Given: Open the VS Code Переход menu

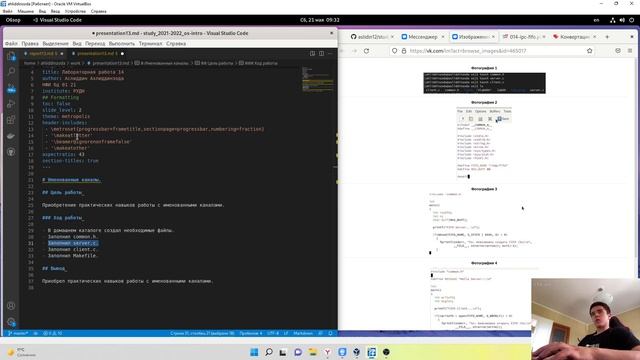Looking at the screenshot, I should [95, 44].
